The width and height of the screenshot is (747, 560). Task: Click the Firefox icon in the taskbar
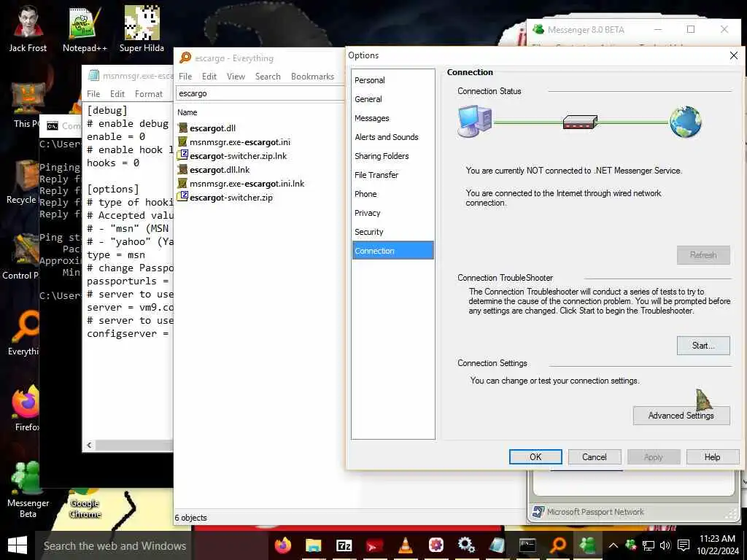(282, 545)
